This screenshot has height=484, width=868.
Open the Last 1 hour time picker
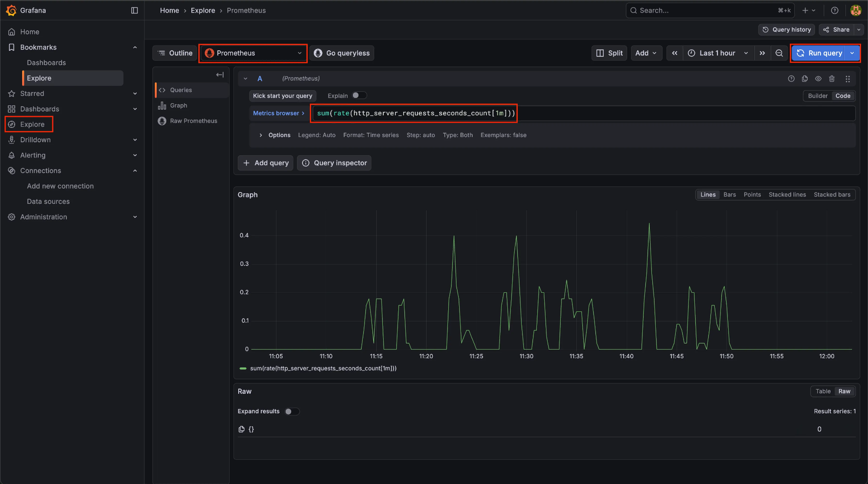pyautogui.click(x=718, y=53)
